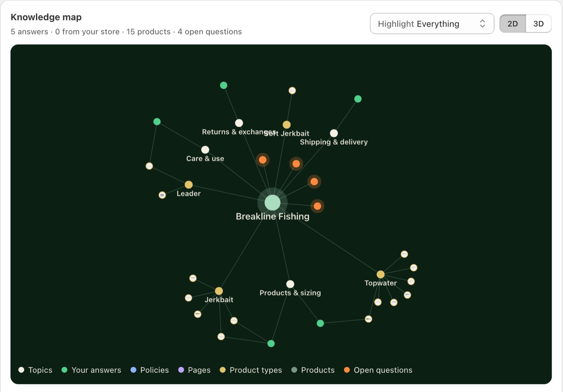The image size is (563, 392).
Task: Click the Your answers legend item
Action: click(x=91, y=370)
